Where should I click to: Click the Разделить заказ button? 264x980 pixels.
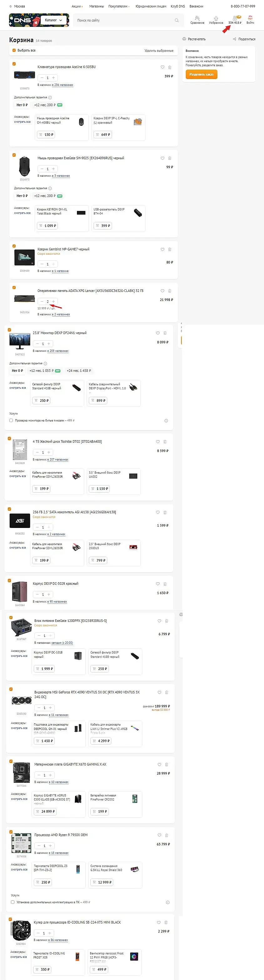(x=201, y=75)
